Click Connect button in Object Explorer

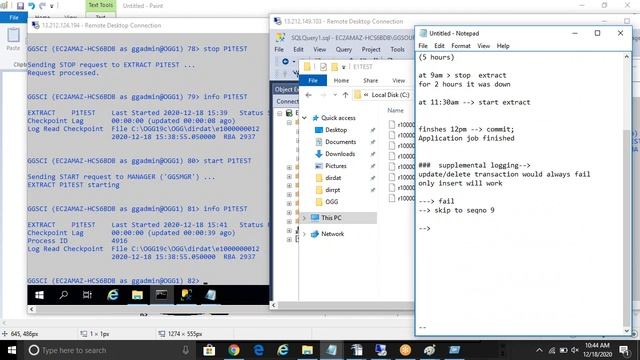287,101
